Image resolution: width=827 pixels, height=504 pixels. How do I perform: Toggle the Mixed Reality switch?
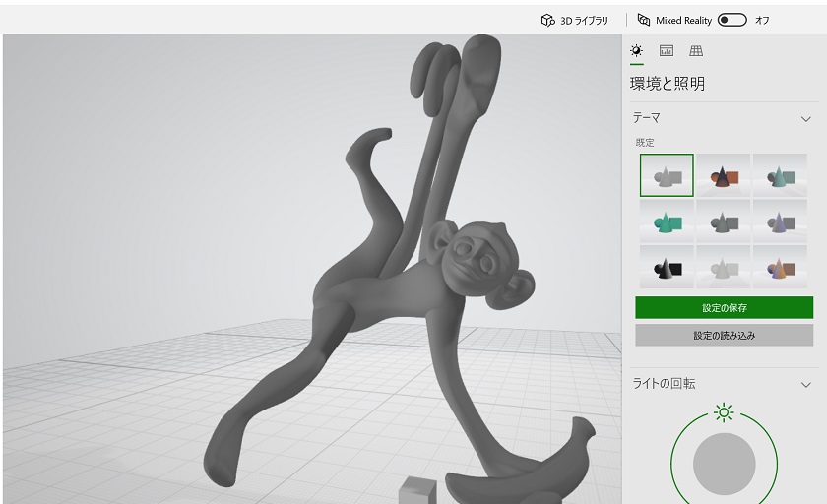[732, 20]
